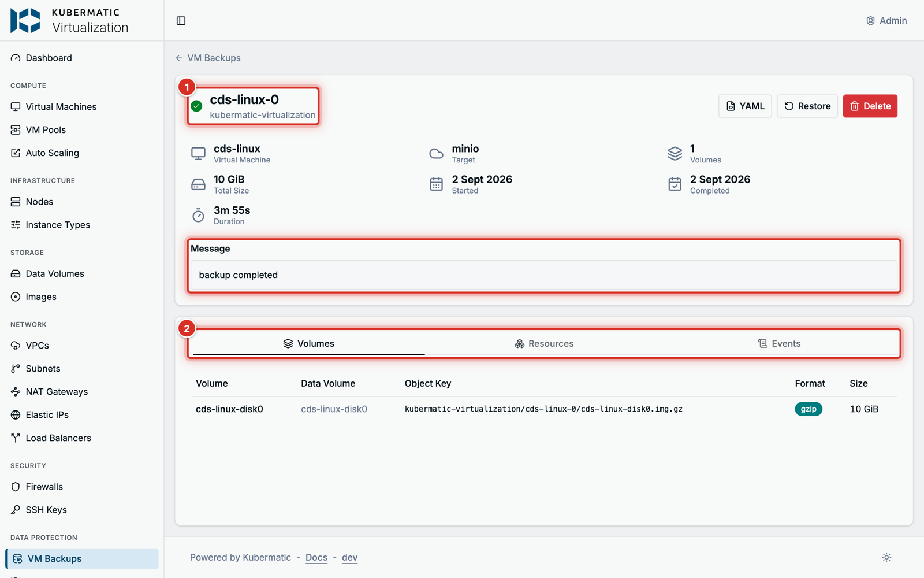Viewport: 924px width, 578px height.
Task: Open the Admin user menu
Action: pyautogui.click(x=886, y=21)
